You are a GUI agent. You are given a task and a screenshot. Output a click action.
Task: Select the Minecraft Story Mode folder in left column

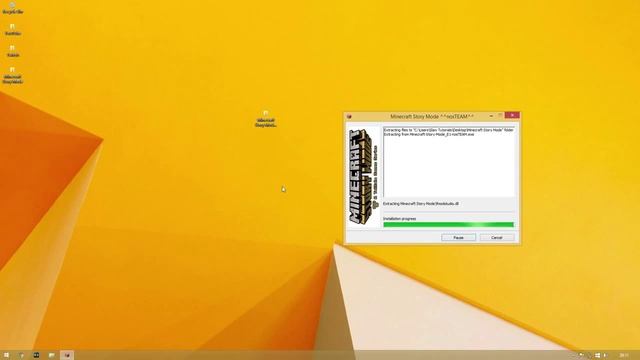pos(13,76)
